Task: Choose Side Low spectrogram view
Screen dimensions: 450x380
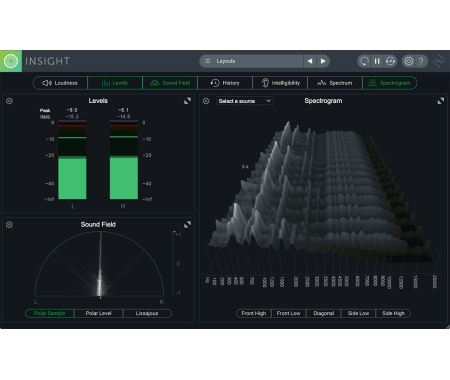Action: pyautogui.click(x=358, y=313)
